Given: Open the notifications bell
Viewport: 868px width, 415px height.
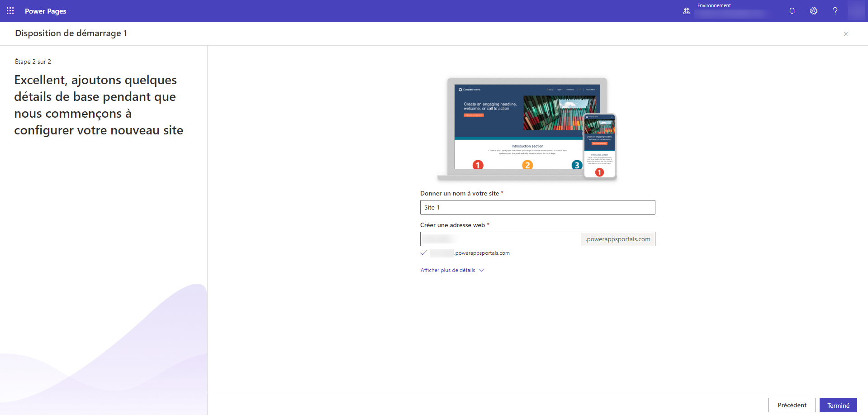Looking at the screenshot, I should coord(792,11).
